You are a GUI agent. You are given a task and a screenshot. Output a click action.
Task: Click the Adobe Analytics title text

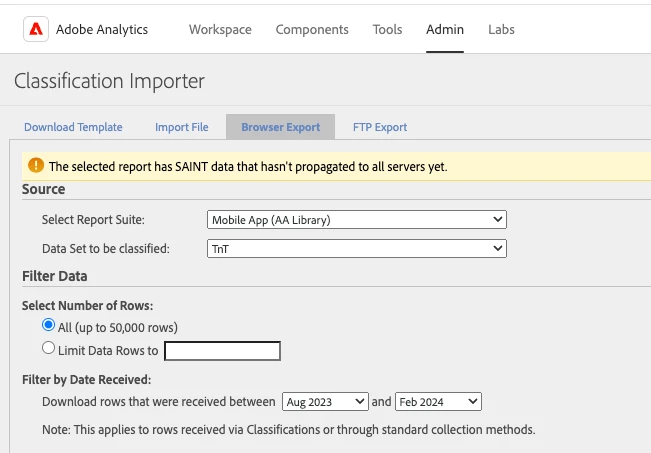click(102, 29)
